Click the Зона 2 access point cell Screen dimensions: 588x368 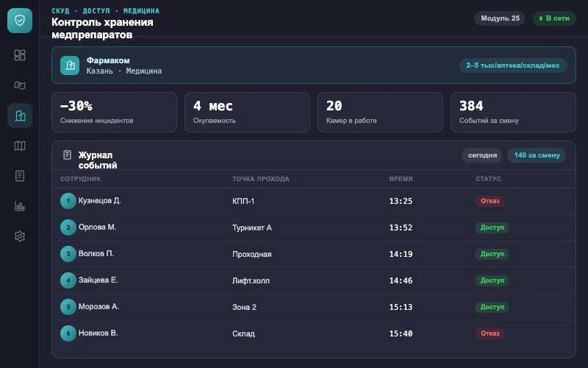click(244, 307)
